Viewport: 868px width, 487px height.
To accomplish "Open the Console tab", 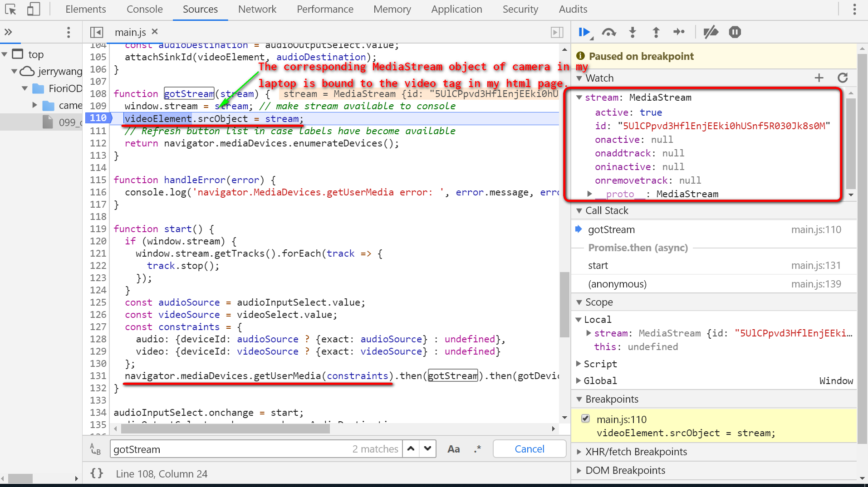I will tap(144, 9).
